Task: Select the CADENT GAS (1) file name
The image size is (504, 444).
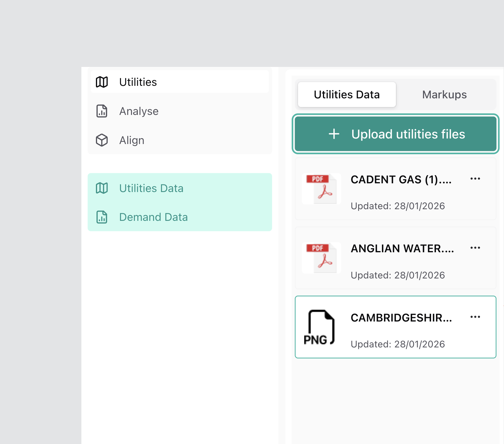Action: coord(401,180)
